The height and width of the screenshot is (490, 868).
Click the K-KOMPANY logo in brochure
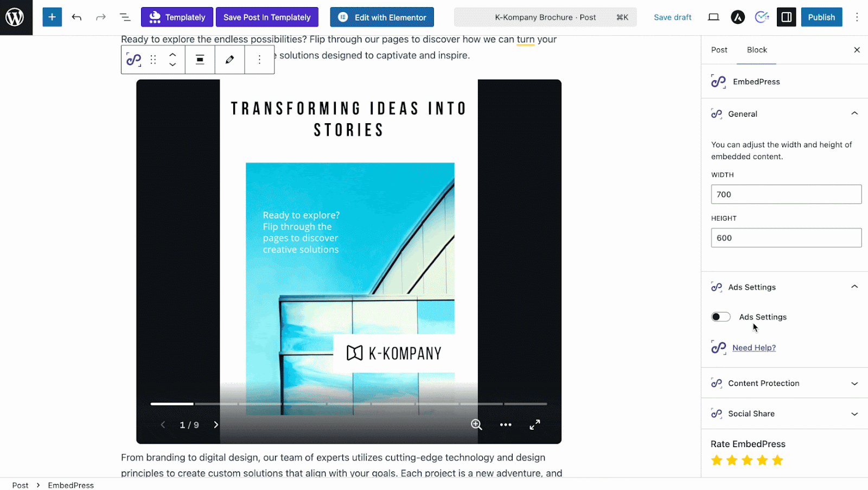(x=394, y=353)
